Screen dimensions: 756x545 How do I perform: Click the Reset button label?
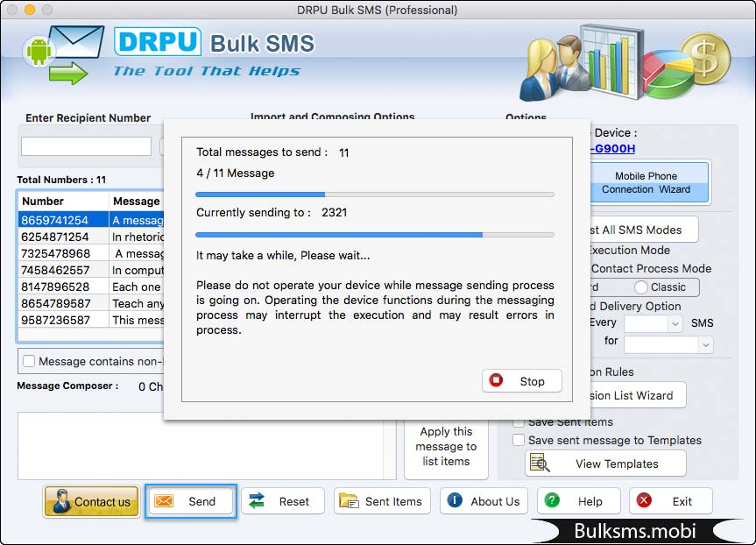point(294,501)
